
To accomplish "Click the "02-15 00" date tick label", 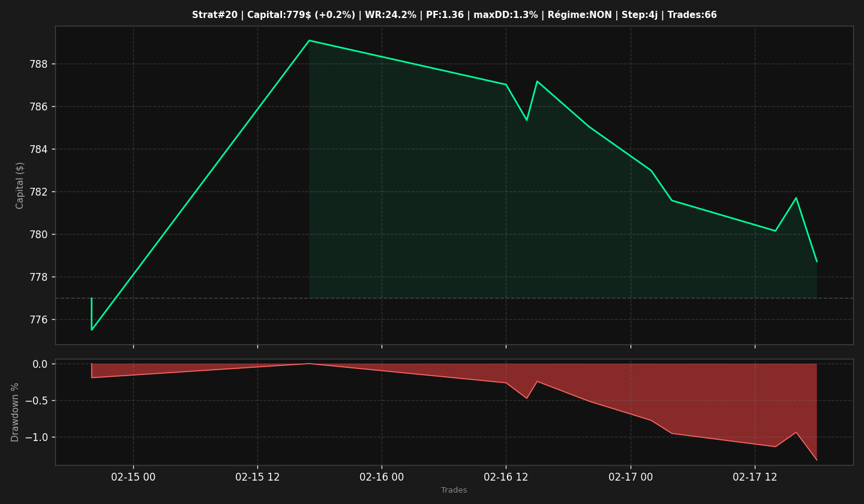I will [133, 477].
